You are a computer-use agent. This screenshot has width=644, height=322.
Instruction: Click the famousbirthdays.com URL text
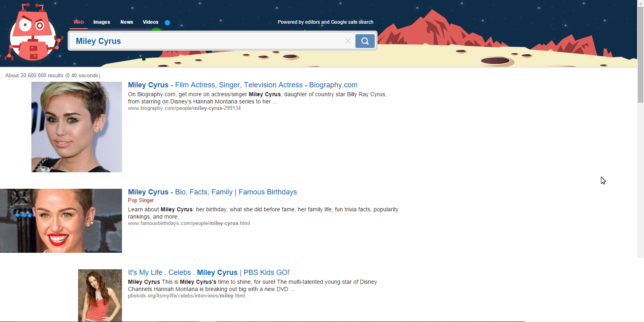pyautogui.click(x=189, y=223)
